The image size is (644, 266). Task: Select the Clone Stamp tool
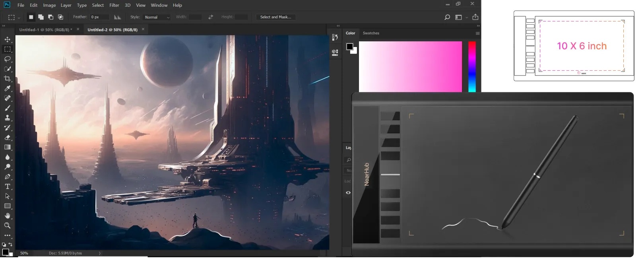point(7,118)
